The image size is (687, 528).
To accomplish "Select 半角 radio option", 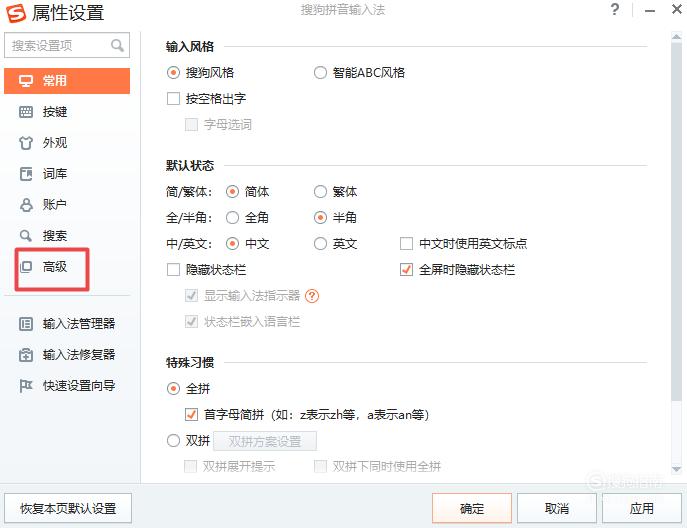I will (x=320, y=218).
